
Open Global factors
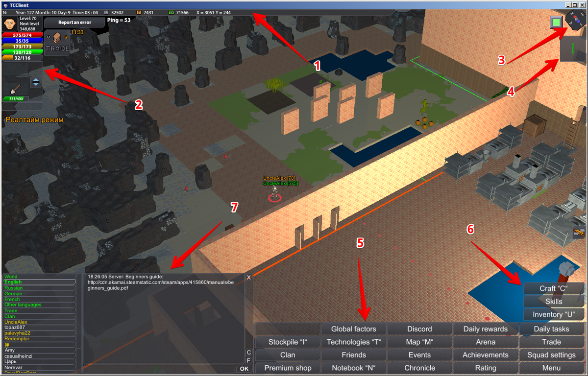pyautogui.click(x=354, y=329)
